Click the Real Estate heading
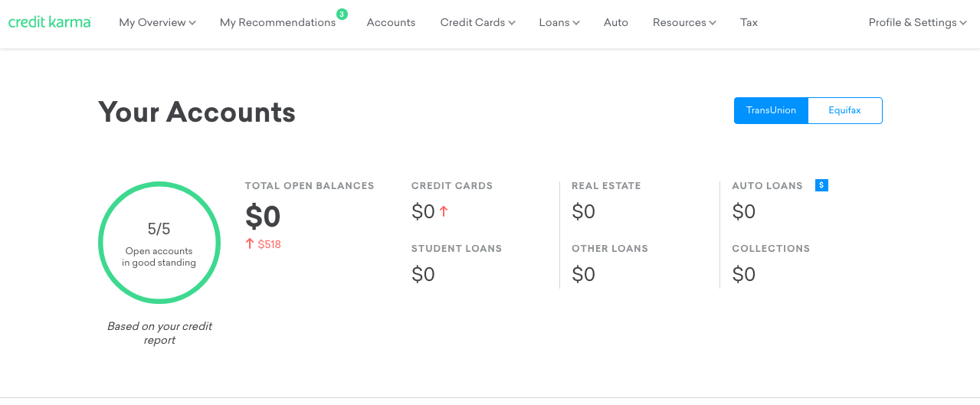The image size is (980, 405). tap(606, 186)
